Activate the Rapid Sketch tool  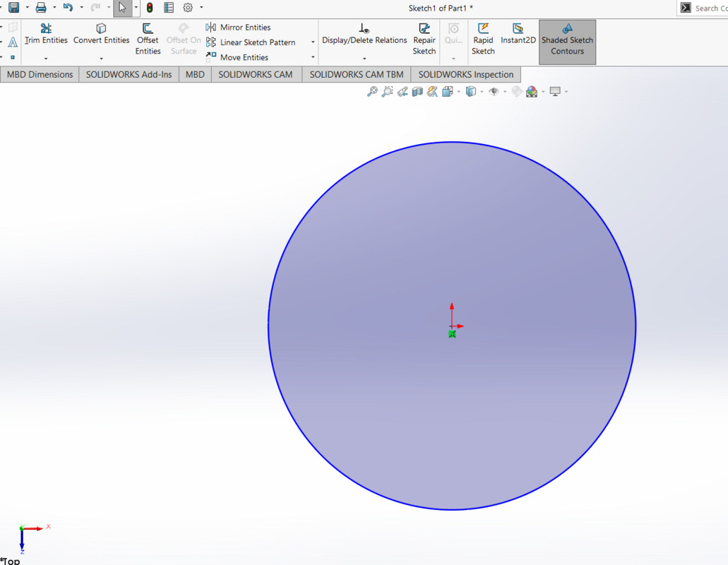pyautogui.click(x=483, y=40)
